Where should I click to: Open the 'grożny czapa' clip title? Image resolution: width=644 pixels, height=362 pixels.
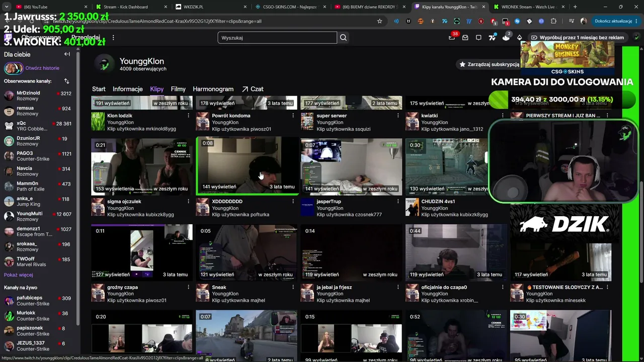coord(122,287)
